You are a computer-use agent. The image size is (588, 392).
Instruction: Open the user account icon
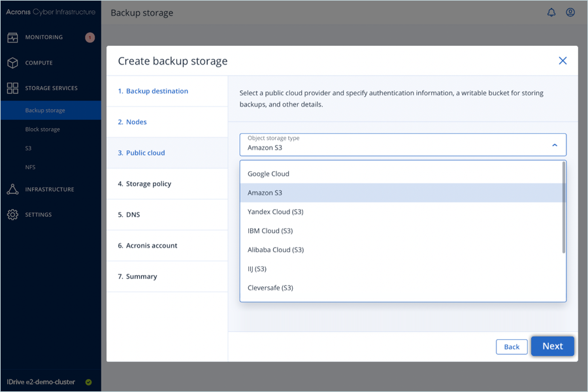(x=570, y=12)
